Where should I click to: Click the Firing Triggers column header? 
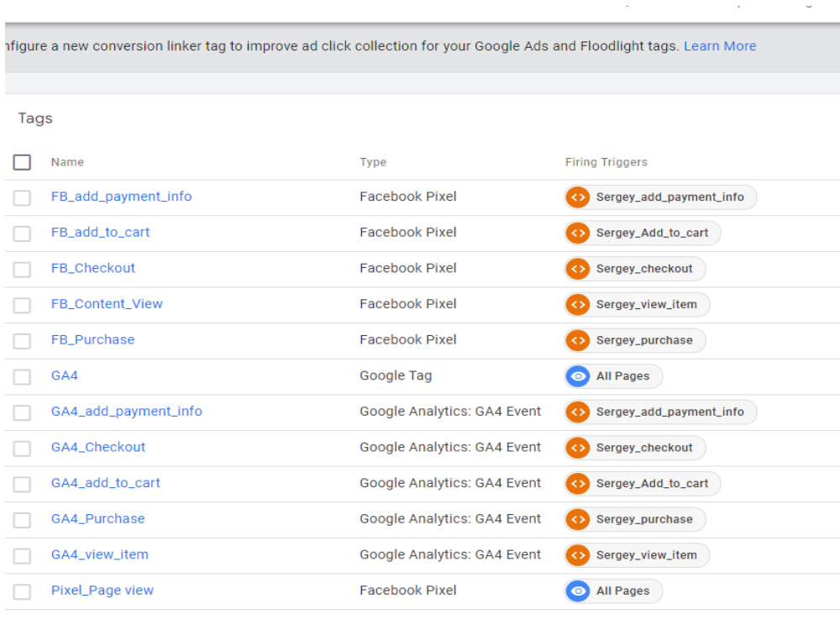point(606,162)
